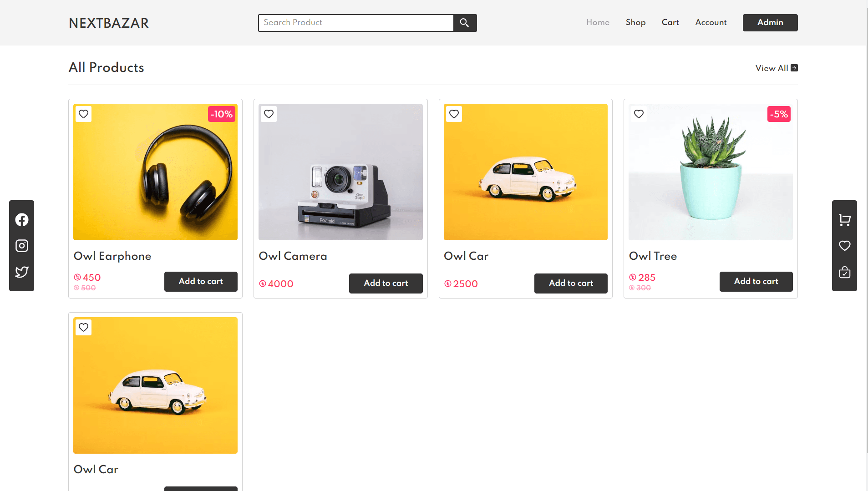Open the cart icon in right sidebar
The height and width of the screenshot is (491, 868).
coord(844,220)
